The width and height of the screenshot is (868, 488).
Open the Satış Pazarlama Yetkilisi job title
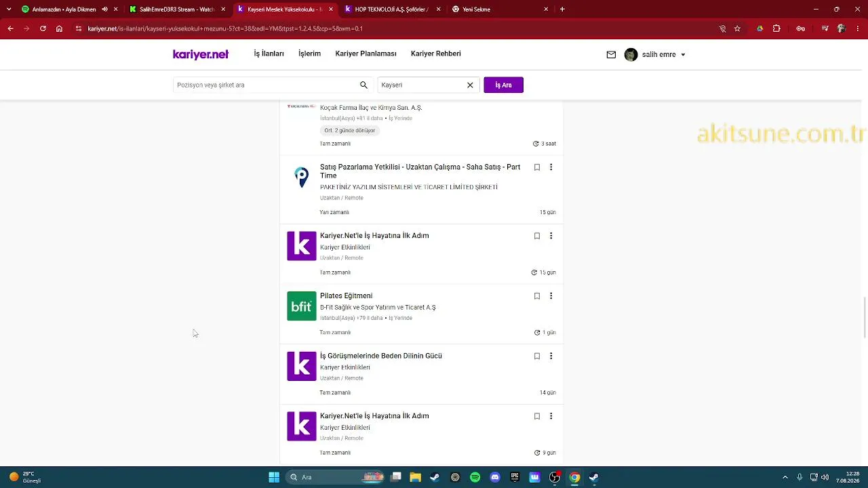(x=420, y=171)
